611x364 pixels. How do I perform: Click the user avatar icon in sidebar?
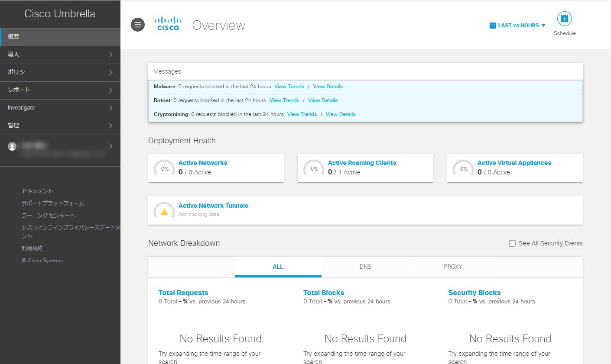12,147
